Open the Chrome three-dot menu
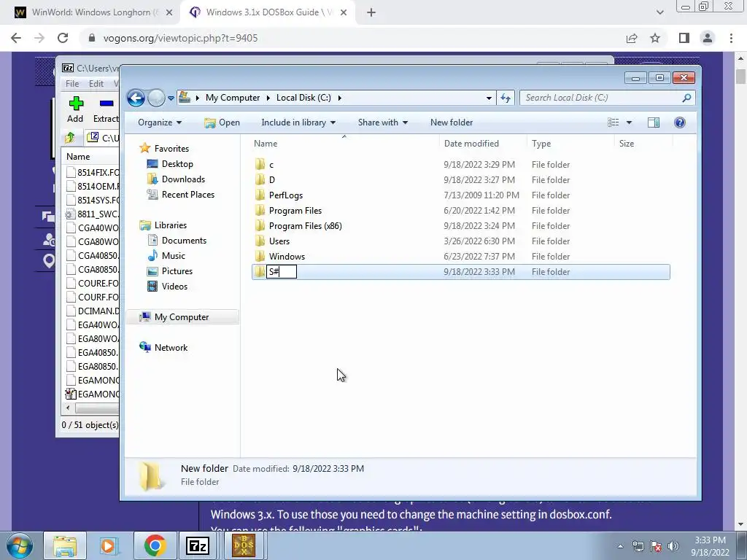Image resolution: width=747 pixels, height=560 pixels. coord(731,38)
